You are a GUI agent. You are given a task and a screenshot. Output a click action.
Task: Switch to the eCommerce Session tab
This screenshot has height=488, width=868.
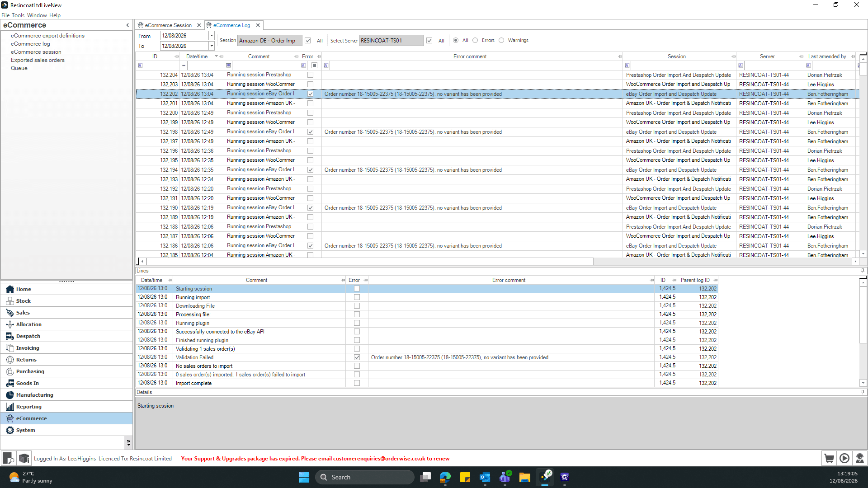coord(168,25)
